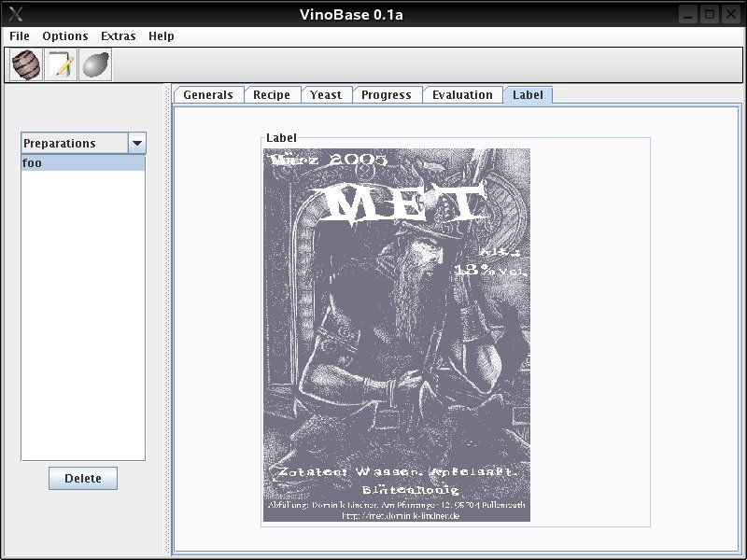Expand the Preparations dropdown arrow
The image size is (747, 560).
(136, 144)
